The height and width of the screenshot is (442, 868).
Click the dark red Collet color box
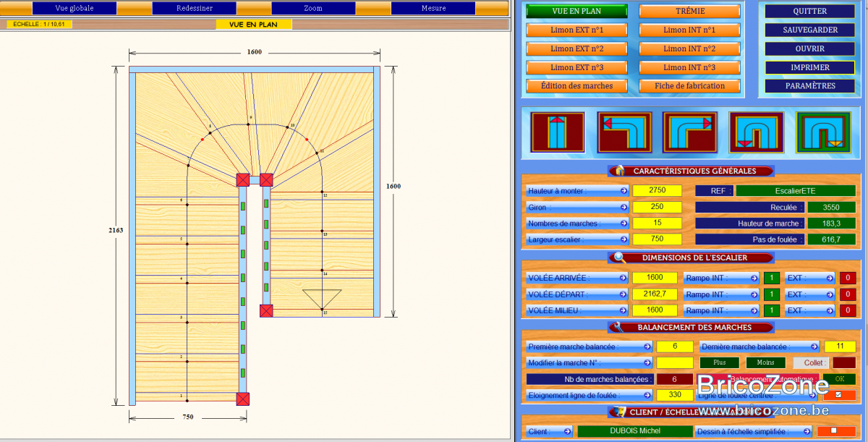[844, 362]
